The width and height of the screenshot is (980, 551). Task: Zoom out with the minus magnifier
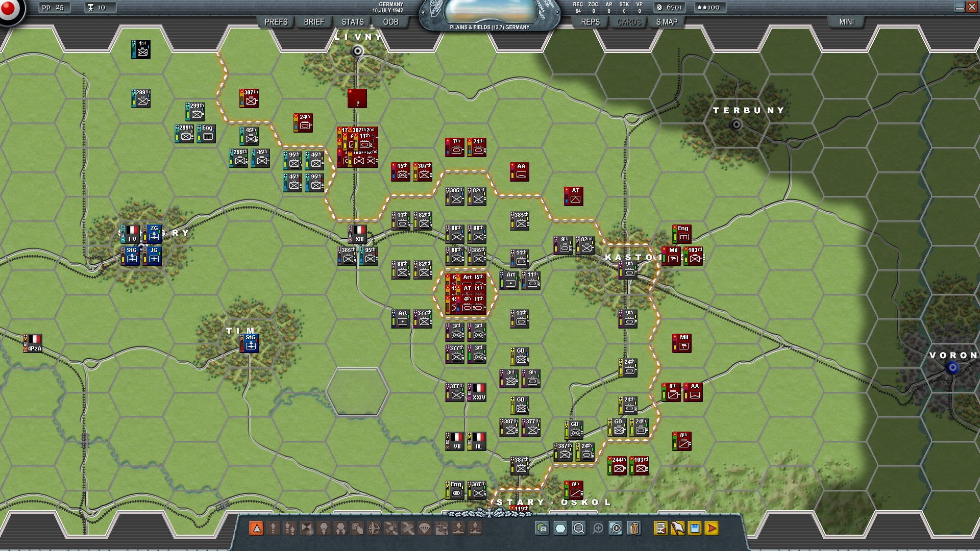(579, 529)
